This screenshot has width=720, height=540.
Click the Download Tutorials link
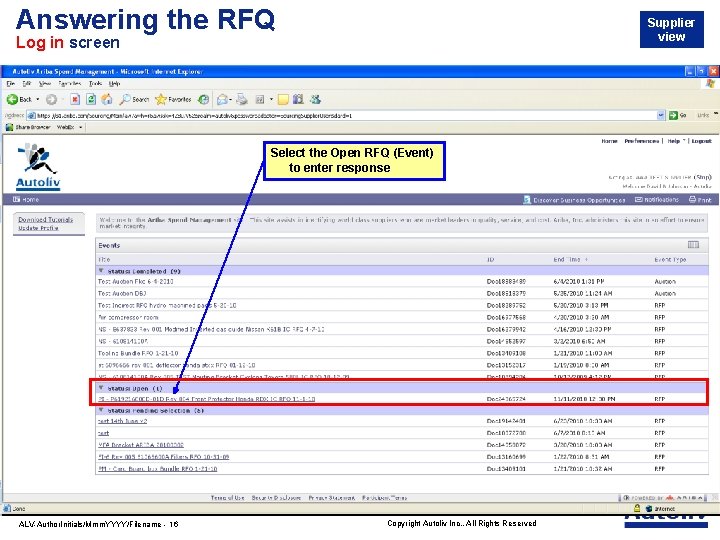(x=45, y=219)
